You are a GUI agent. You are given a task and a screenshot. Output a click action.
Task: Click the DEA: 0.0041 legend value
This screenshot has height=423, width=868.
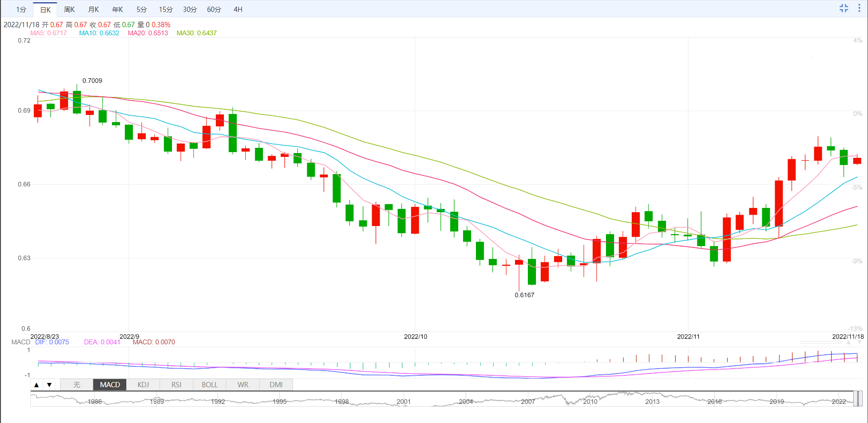tap(102, 342)
